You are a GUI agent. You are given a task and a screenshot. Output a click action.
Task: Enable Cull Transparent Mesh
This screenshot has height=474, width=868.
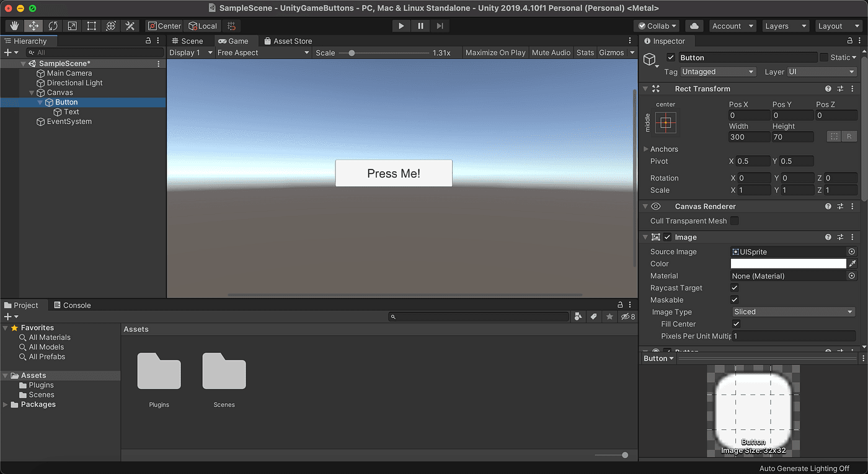(735, 221)
